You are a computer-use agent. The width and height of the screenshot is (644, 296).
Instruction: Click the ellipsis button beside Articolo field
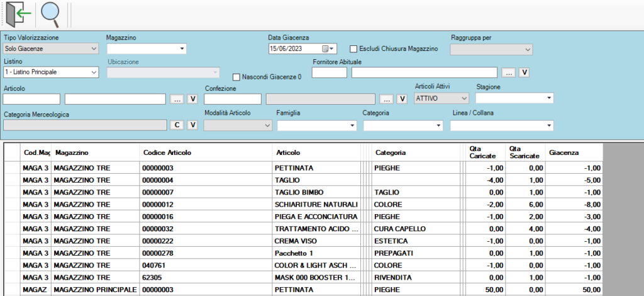pos(177,99)
